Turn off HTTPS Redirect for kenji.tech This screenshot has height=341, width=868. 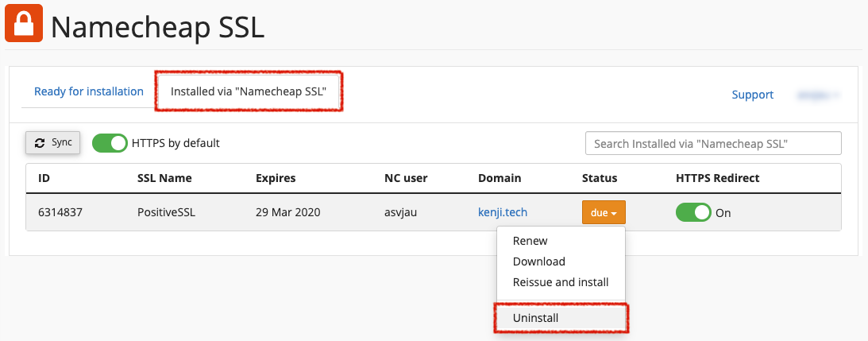(693, 212)
